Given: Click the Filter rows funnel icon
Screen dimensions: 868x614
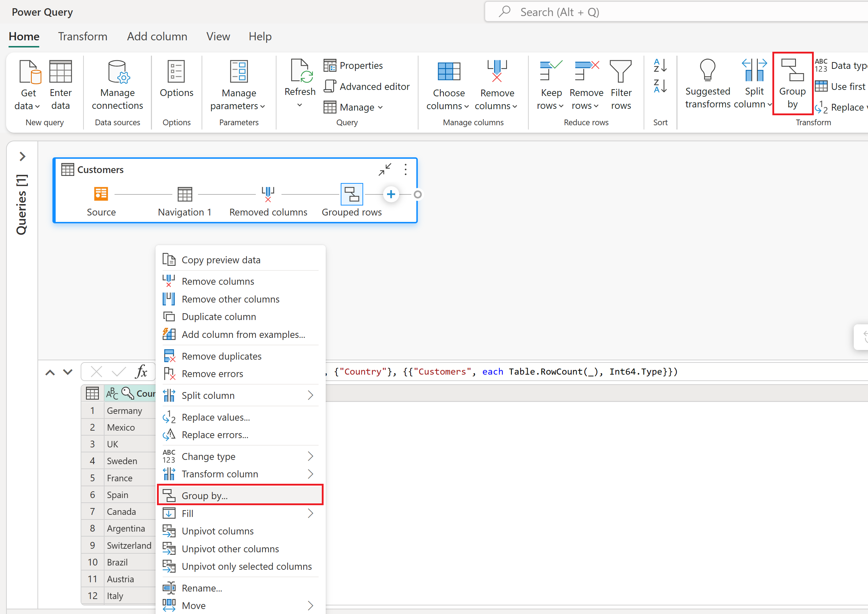Looking at the screenshot, I should pyautogui.click(x=620, y=71).
